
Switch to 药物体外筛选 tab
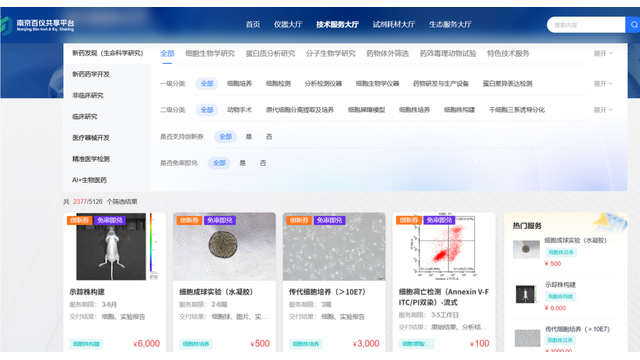pos(387,53)
